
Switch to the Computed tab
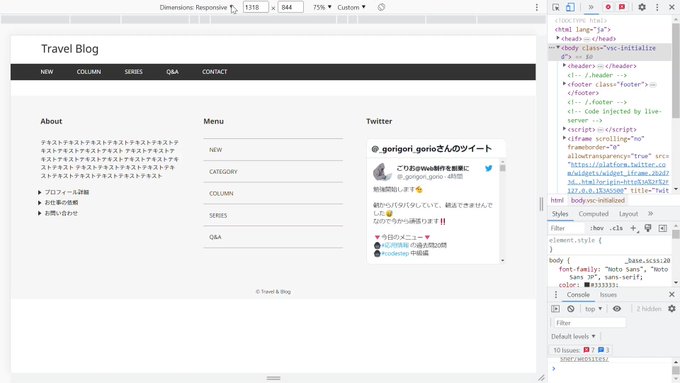[593, 214]
